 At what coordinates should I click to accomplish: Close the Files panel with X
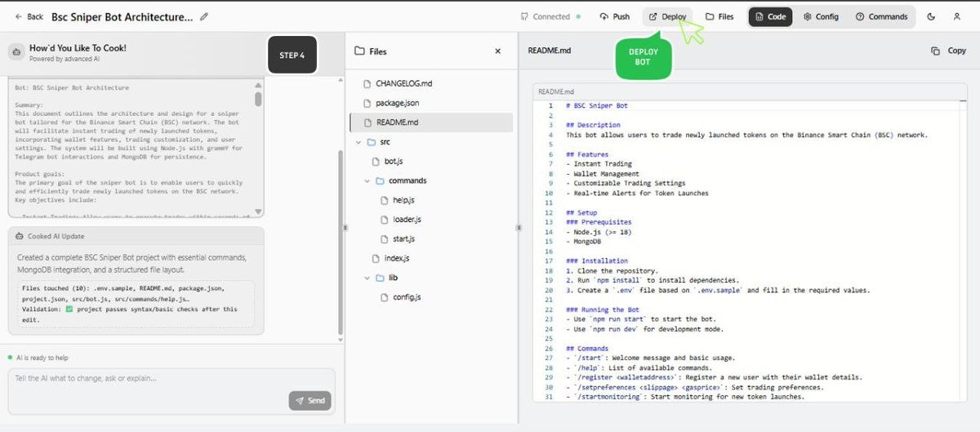[x=498, y=51]
